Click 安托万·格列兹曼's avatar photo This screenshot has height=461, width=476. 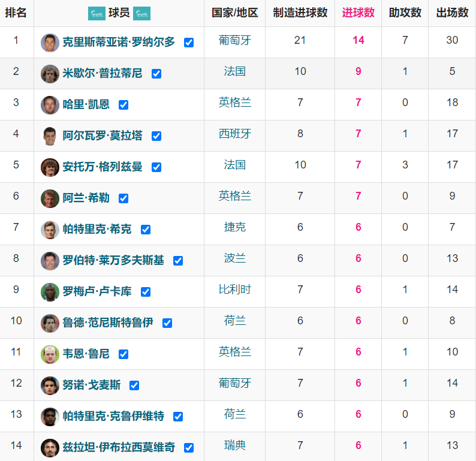click(50, 167)
